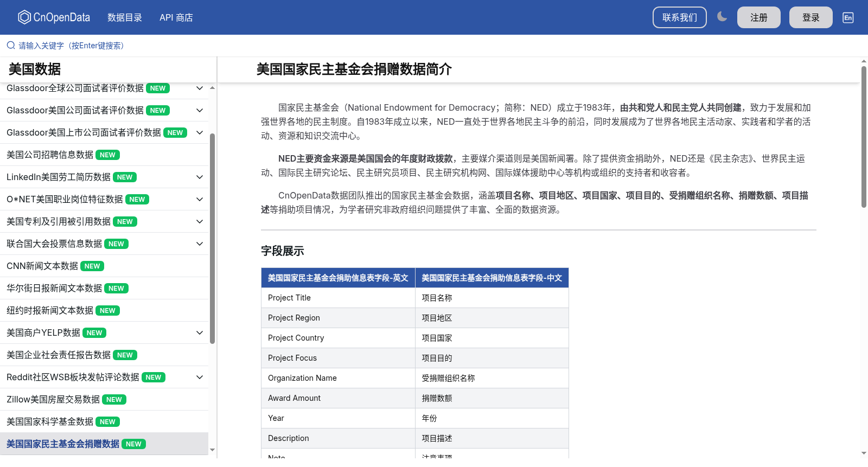Open 华尔街日报新闻文本数据 item
Viewport: 868px width, 467px height.
104,288
